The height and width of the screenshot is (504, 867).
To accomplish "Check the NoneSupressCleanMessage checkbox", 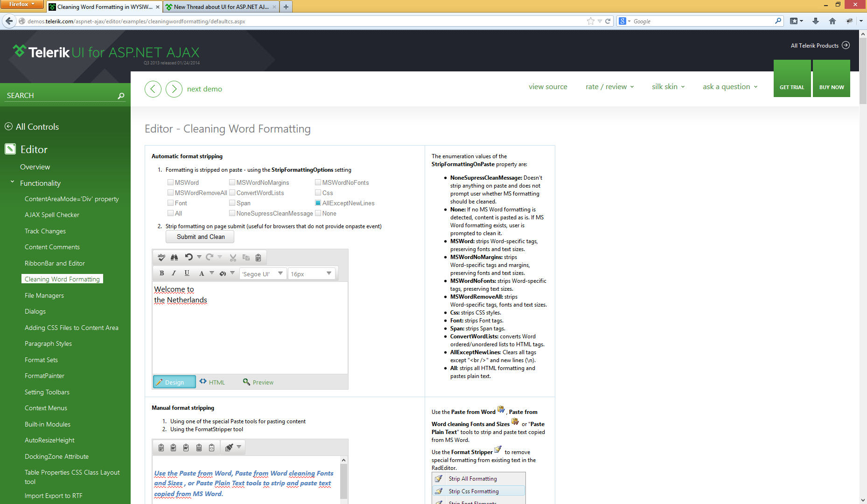I will coord(232,213).
